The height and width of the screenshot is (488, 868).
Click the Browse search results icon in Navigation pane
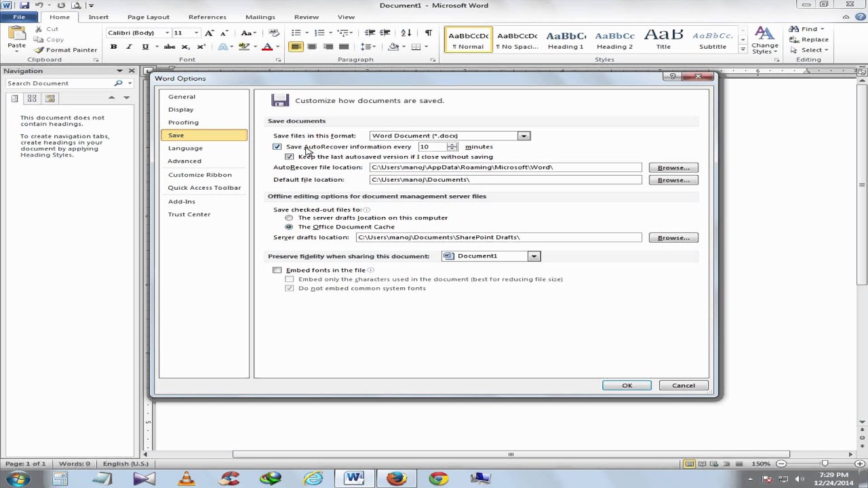click(50, 98)
